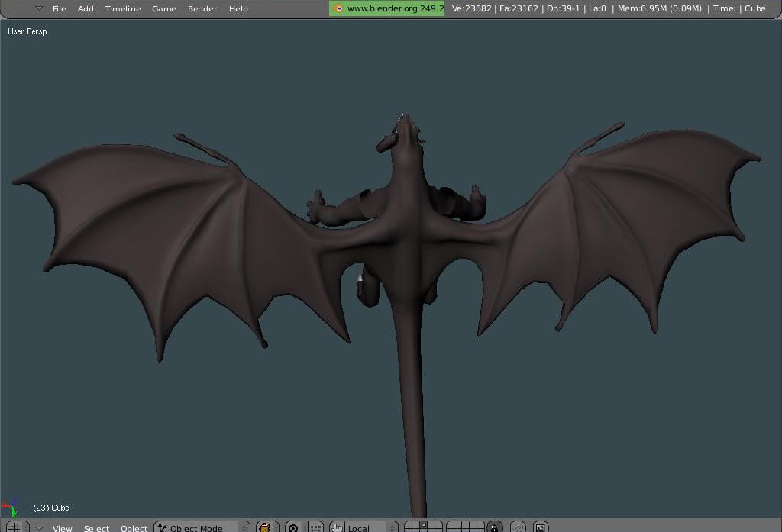Click the www.blender.org 249.2 link

(x=387, y=8)
